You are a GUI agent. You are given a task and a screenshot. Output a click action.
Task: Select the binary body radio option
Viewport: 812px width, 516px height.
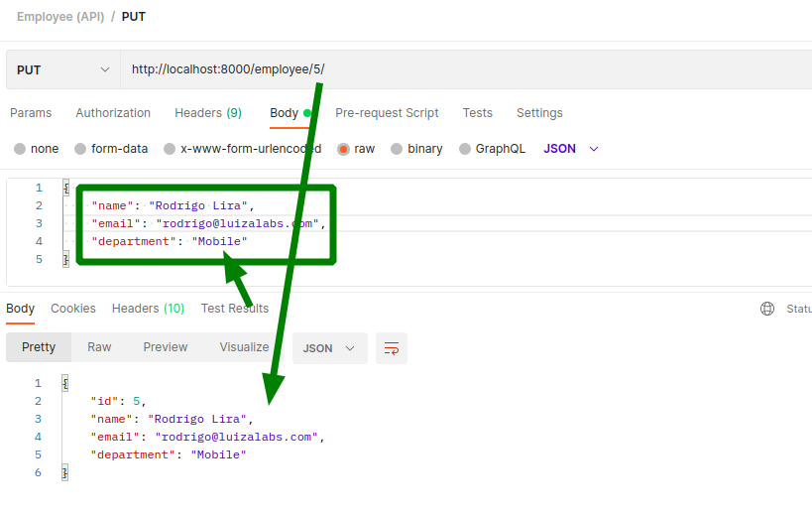tap(397, 149)
